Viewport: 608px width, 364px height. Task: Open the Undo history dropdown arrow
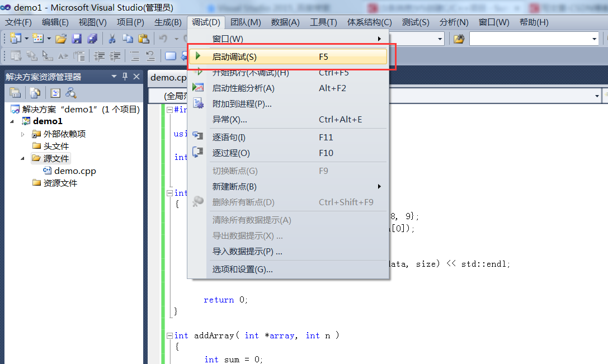point(176,39)
